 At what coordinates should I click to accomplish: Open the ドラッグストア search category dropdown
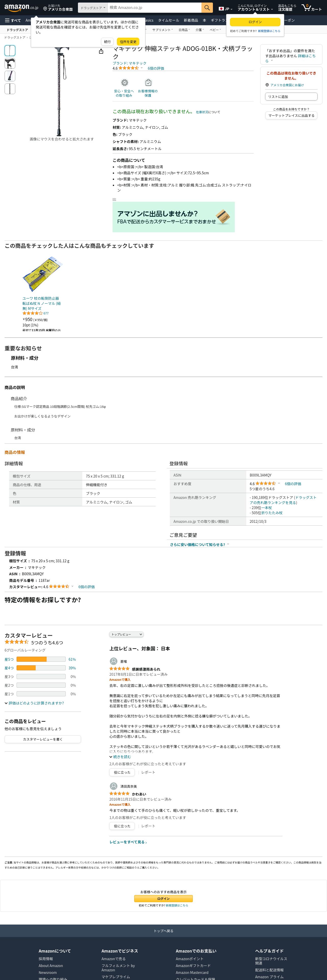(93, 8)
